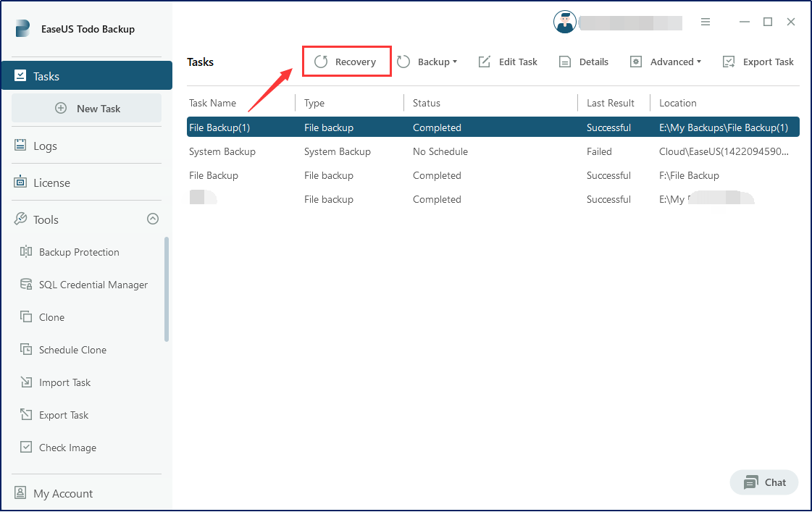Click the Details toolbar icon
The width and height of the screenshot is (812, 512).
583,62
